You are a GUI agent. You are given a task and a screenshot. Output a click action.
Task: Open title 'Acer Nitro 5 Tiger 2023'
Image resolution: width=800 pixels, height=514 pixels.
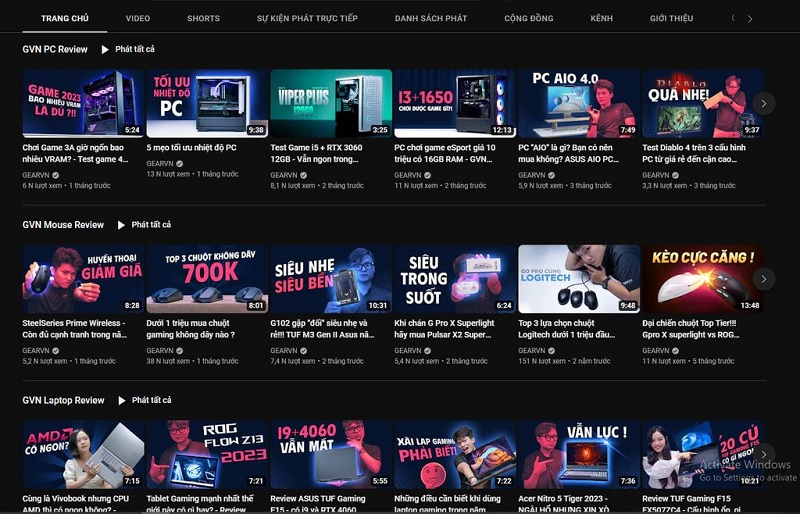tap(564, 503)
